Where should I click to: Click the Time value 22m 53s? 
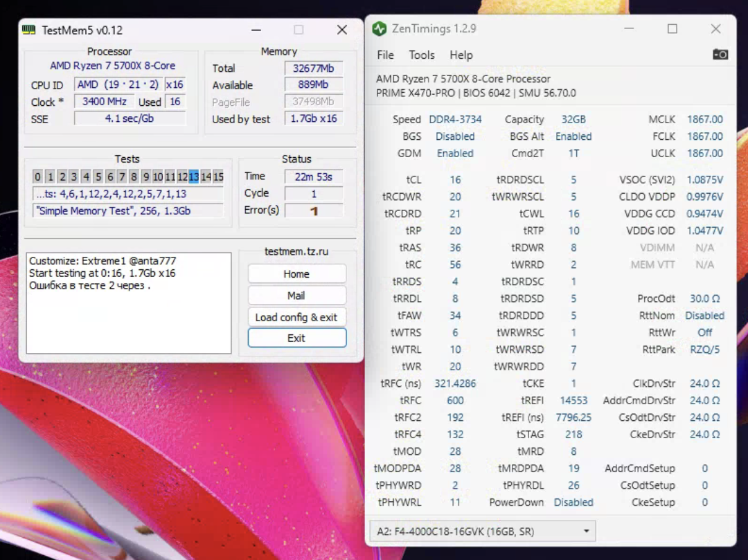tap(314, 177)
